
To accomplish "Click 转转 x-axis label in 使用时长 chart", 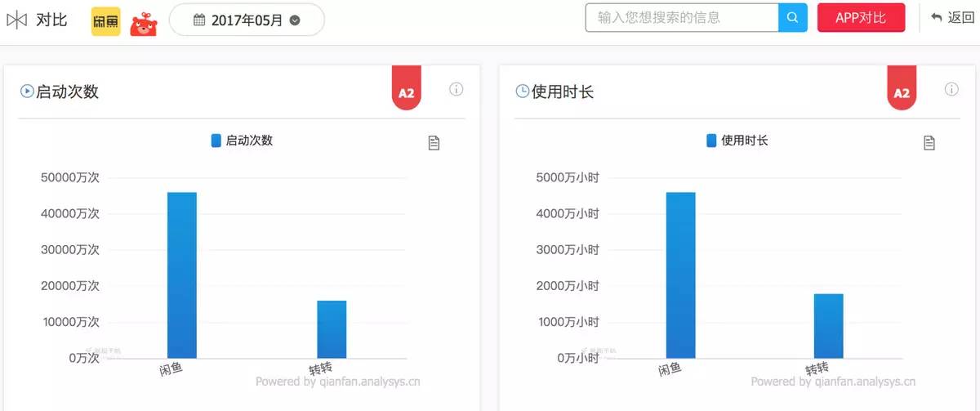I will (817, 369).
